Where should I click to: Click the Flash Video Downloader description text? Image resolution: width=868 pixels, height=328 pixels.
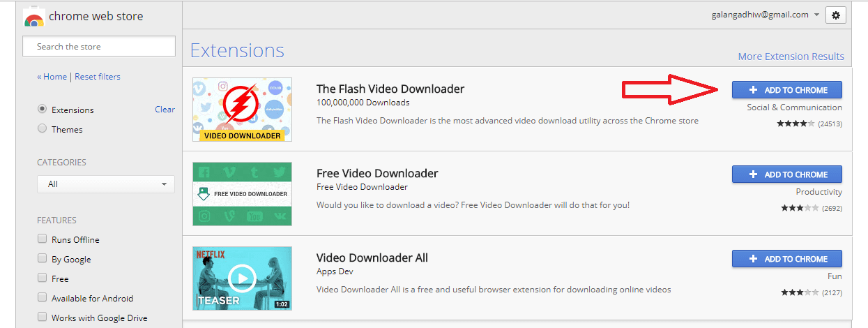pyautogui.click(x=508, y=121)
